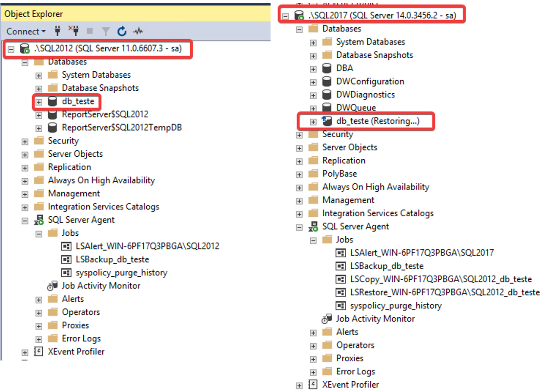Screen dimensions: 545x392
Task: Select the PolyBase folder
Action: pos(340,174)
